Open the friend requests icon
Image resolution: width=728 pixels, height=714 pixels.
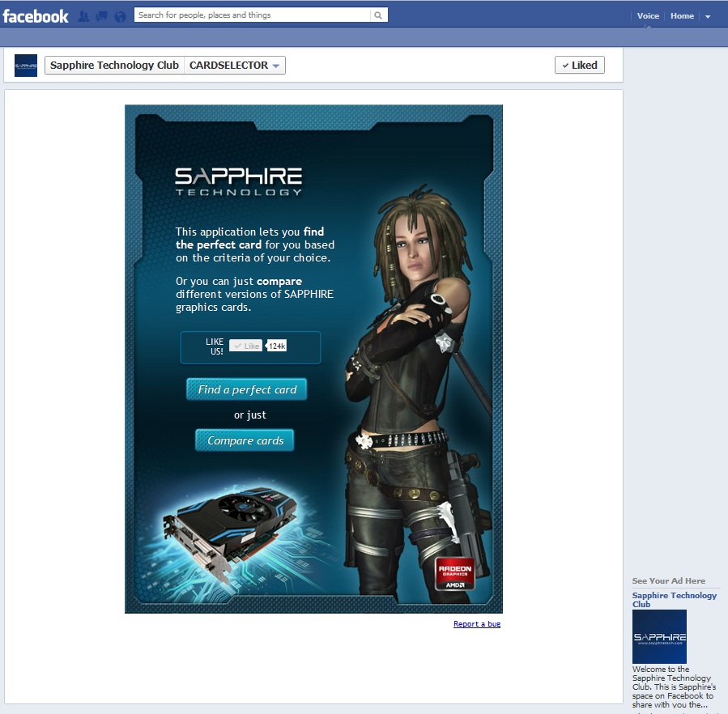pyautogui.click(x=83, y=16)
